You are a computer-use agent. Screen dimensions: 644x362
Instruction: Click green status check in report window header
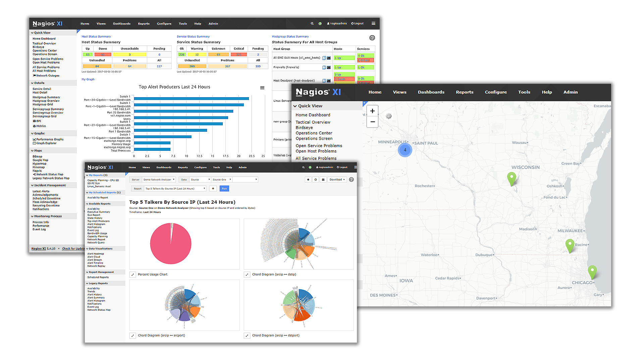coord(310,167)
